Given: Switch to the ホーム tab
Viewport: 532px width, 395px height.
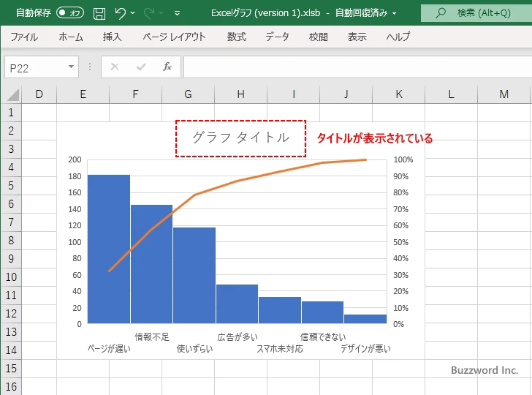Looking at the screenshot, I should [x=71, y=37].
